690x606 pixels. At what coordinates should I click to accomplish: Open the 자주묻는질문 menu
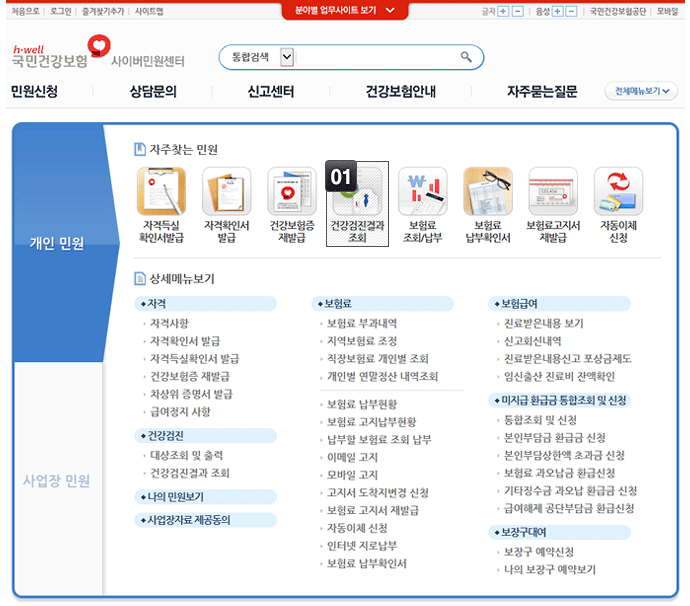tap(542, 92)
